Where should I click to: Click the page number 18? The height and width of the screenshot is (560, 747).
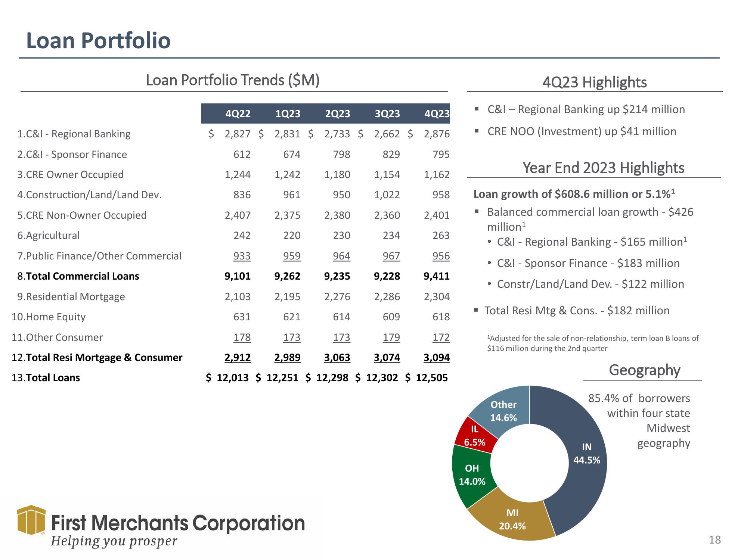click(x=715, y=540)
